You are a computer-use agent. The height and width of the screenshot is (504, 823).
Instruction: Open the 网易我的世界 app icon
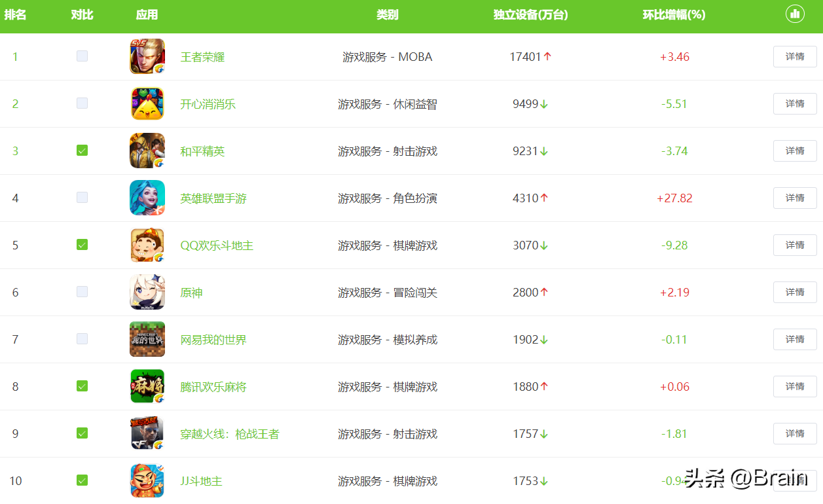click(x=147, y=339)
